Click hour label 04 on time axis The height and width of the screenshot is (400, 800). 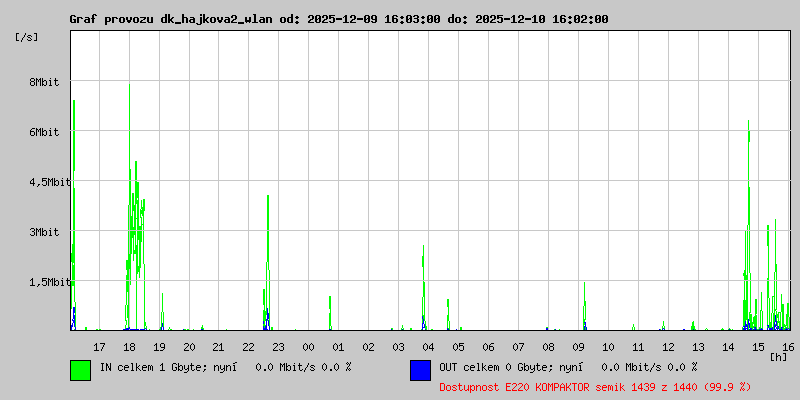point(428,347)
